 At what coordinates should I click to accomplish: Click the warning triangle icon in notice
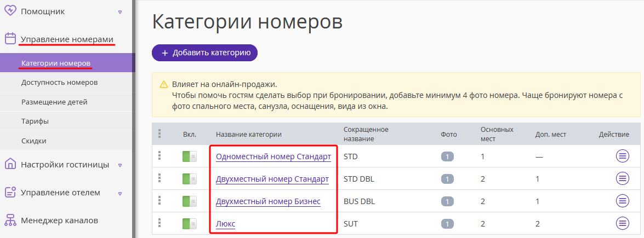163,85
